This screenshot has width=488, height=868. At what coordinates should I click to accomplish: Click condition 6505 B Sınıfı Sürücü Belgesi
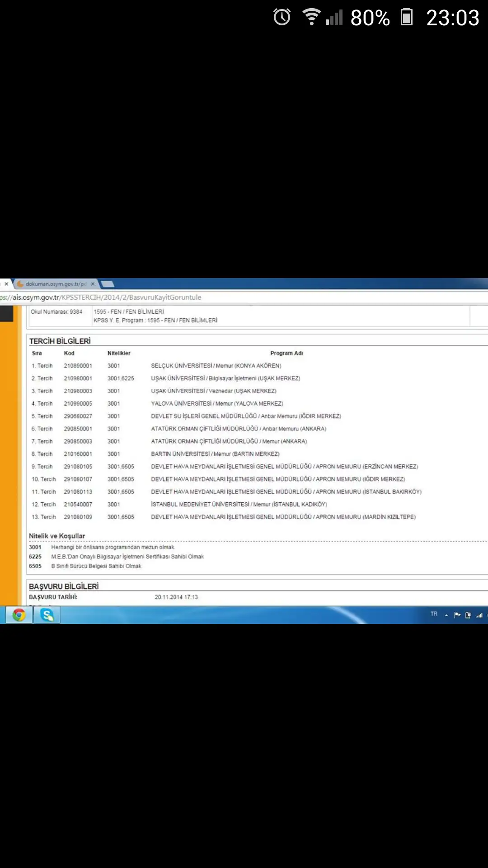tap(96, 566)
